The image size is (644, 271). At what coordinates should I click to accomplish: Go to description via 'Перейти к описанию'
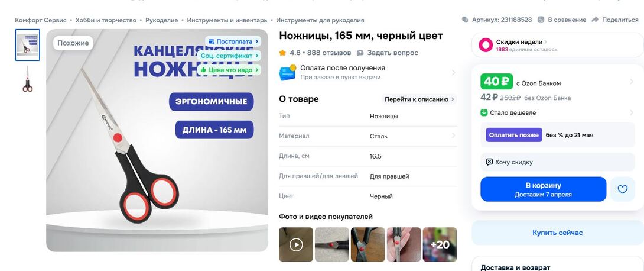419,99
